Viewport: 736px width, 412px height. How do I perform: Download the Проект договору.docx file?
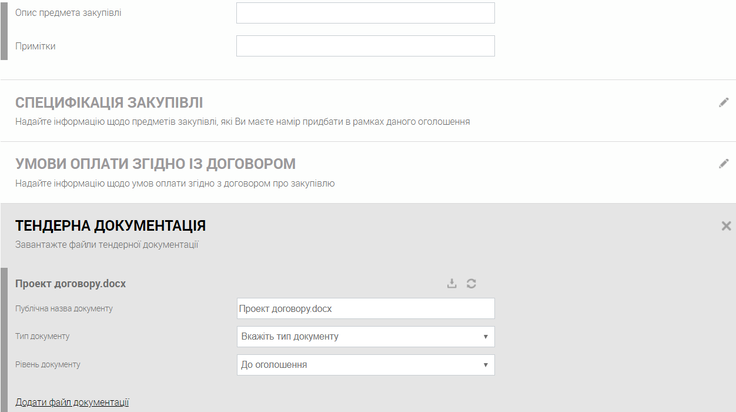[x=452, y=284]
